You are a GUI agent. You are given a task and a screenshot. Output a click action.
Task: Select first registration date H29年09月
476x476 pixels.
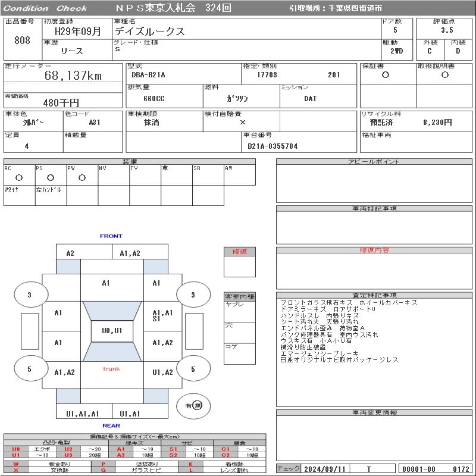77,32
